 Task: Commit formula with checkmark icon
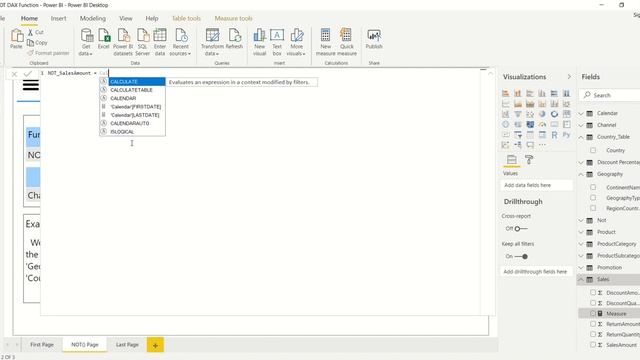tap(28, 73)
